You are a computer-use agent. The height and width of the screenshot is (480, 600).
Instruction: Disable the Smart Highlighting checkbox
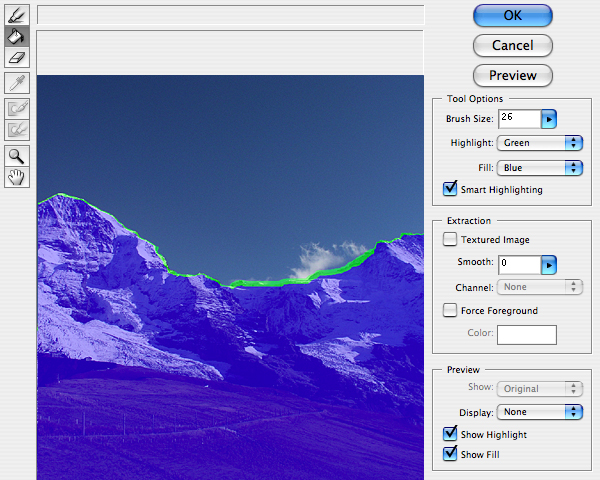tap(450, 189)
